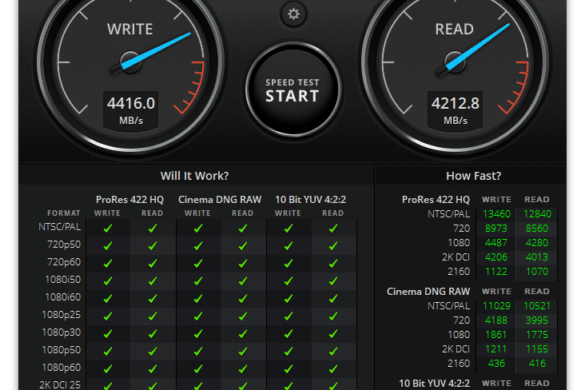Viewport: 585px width, 390px height.
Task: Select the 4212.8 read speed readout
Action: (455, 103)
